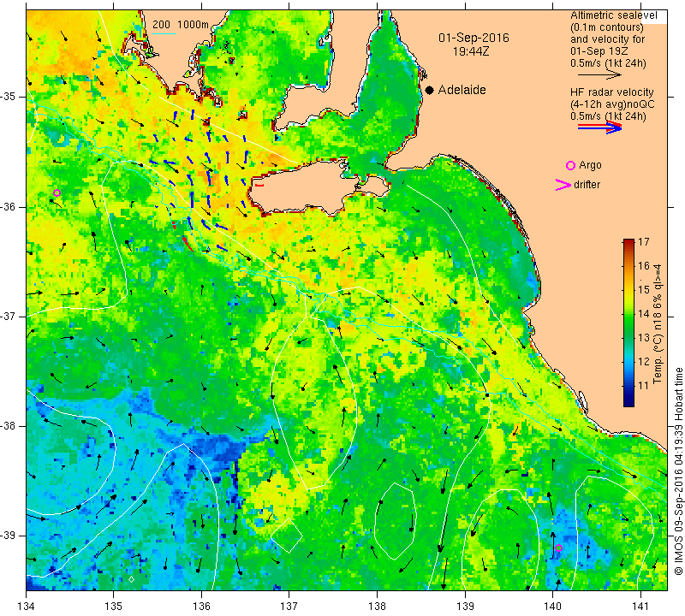Click the IMOS copyright timestamp text
The height and width of the screenshot is (616, 685).
pyautogui.click(x=678, y=471)
